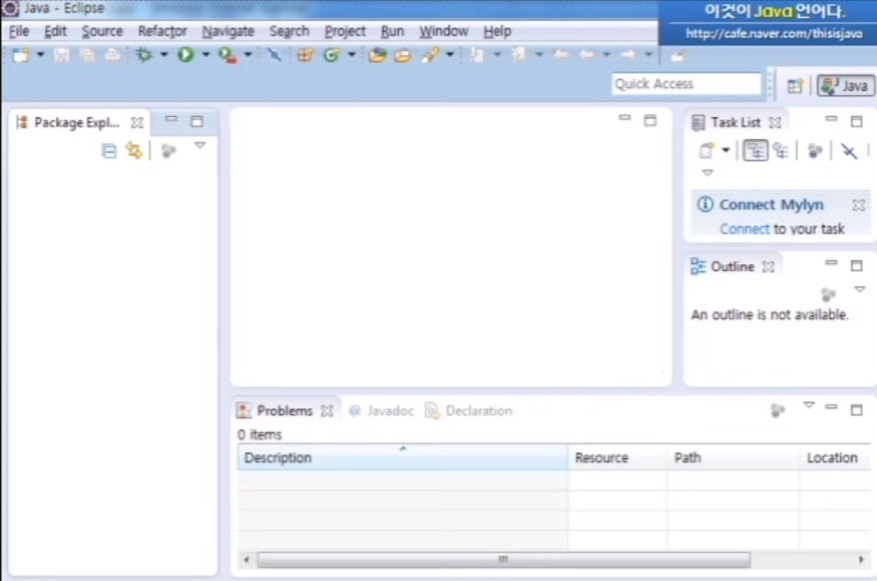Open the Window menu

click(x=444, y=31)
